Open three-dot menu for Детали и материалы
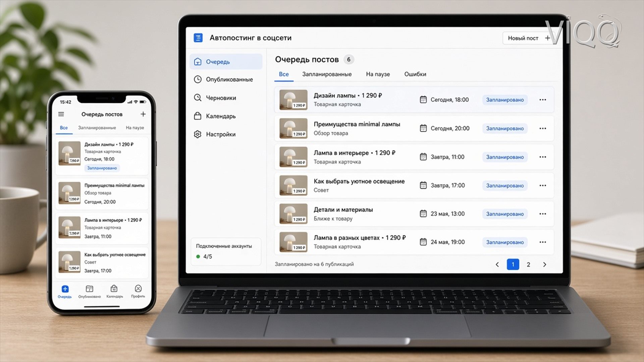 tap(543, 214)
